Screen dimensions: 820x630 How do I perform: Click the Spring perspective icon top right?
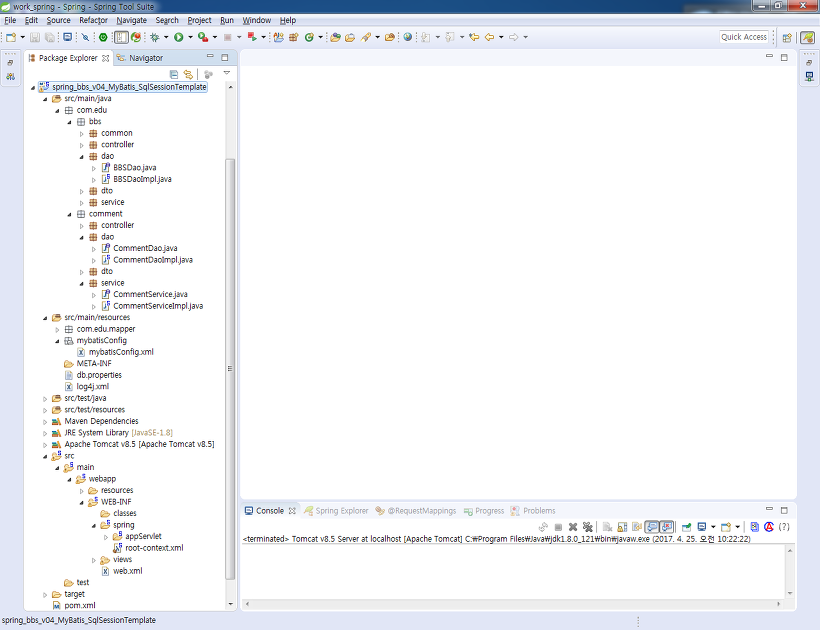[808, 38]
